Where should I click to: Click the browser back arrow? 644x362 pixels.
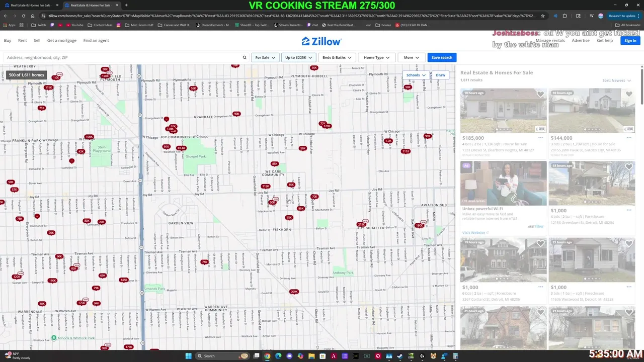click(x=5, y=16)
